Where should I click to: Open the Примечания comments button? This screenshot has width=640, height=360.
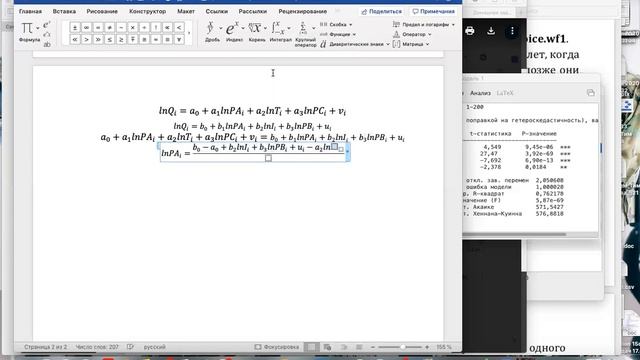433,11
